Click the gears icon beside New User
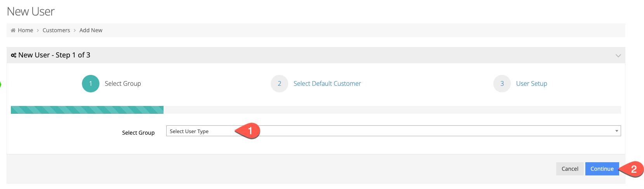Screen dimensions: 644x189 pos(14,55)
